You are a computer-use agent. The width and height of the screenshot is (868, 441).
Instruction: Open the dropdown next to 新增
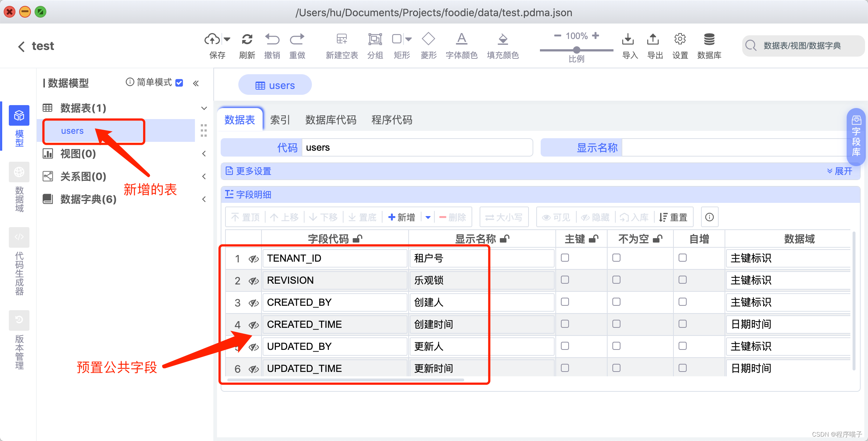tap(428, 217)
